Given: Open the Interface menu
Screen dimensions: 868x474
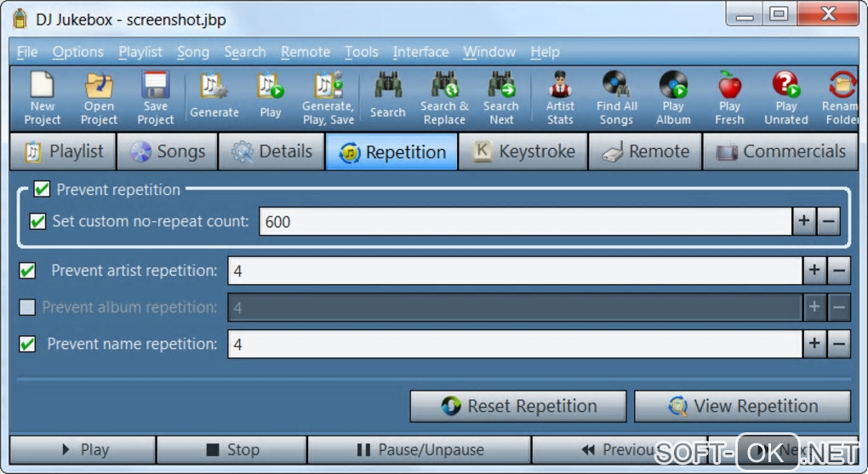Looking at the screenshot, I should point(420,52).
